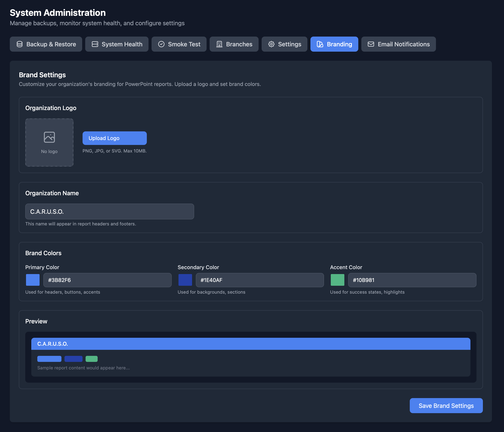504x432 pixels.
Task: Click the building icon on Branches
Action: (219, 44)
